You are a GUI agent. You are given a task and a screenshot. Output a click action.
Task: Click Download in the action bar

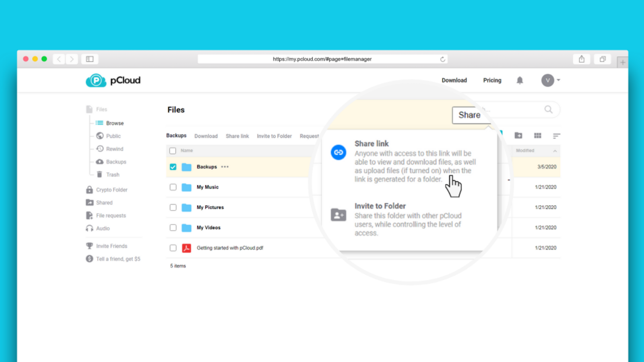pyautogui.click(x=206, y=136)
